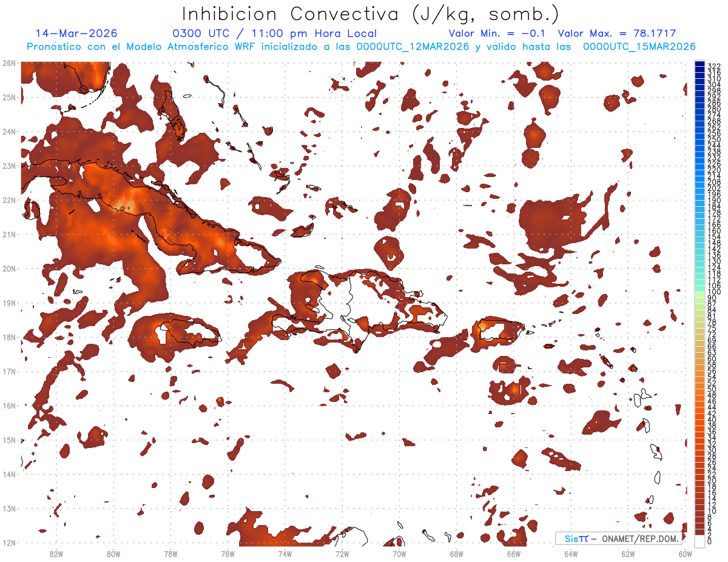This screenshot has width=728, height=562.
Task: Click the '66W' longitude axis label
Action: (513, 554)
